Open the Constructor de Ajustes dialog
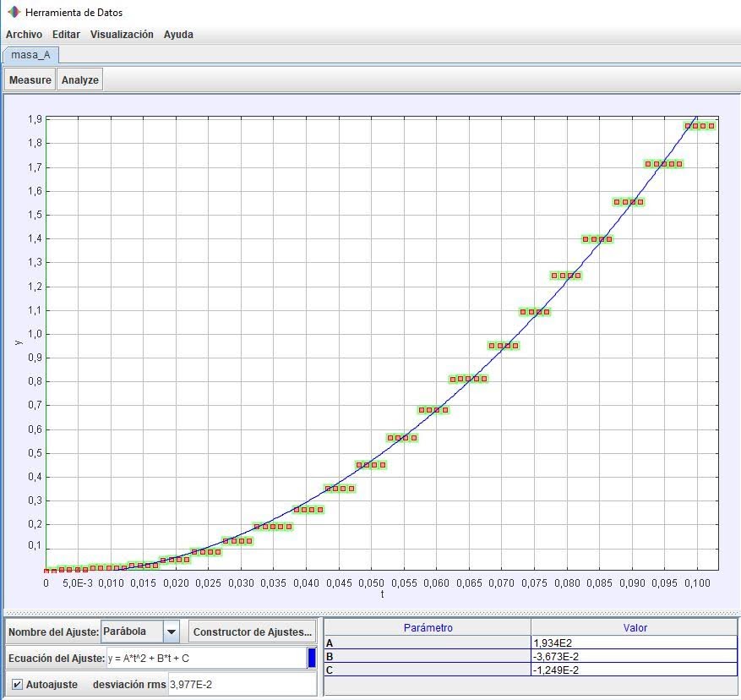The height and width of the screenshot is (700, 741). (x=252, y=632)
